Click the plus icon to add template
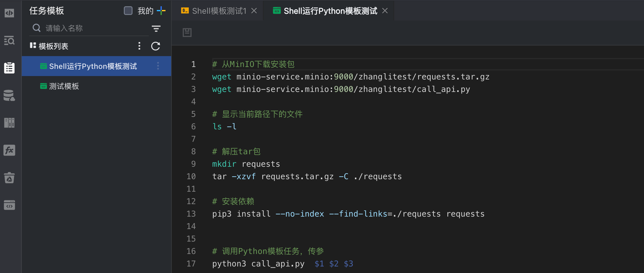 (x=161, y=11)
